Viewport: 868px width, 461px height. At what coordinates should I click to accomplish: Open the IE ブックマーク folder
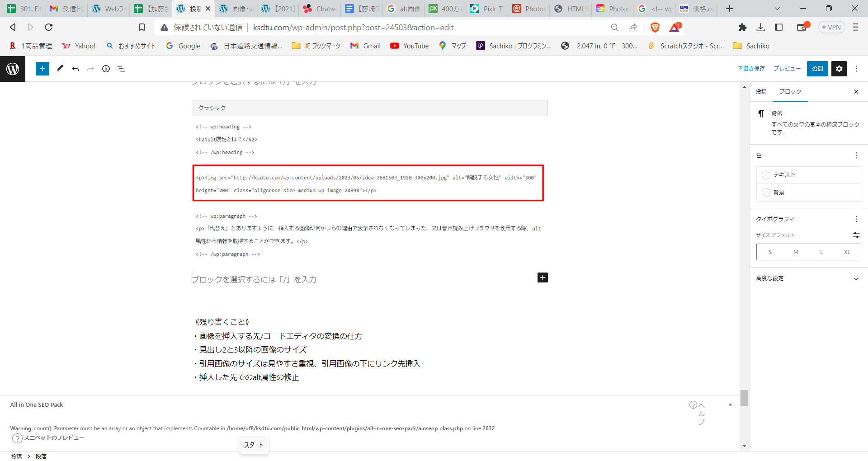316,46
